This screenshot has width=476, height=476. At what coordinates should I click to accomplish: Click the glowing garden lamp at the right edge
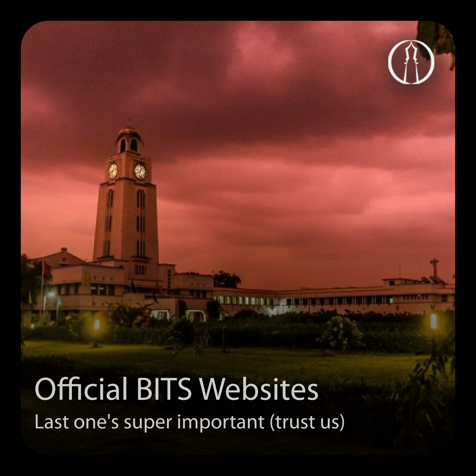[x=433, y=321]
